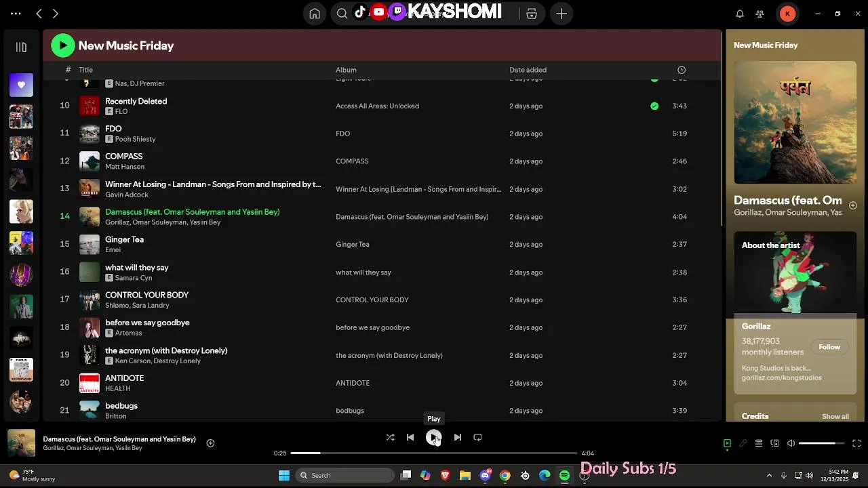868x488 pixels.
Task: Sort by the Title column header
Action: point(85,70)
